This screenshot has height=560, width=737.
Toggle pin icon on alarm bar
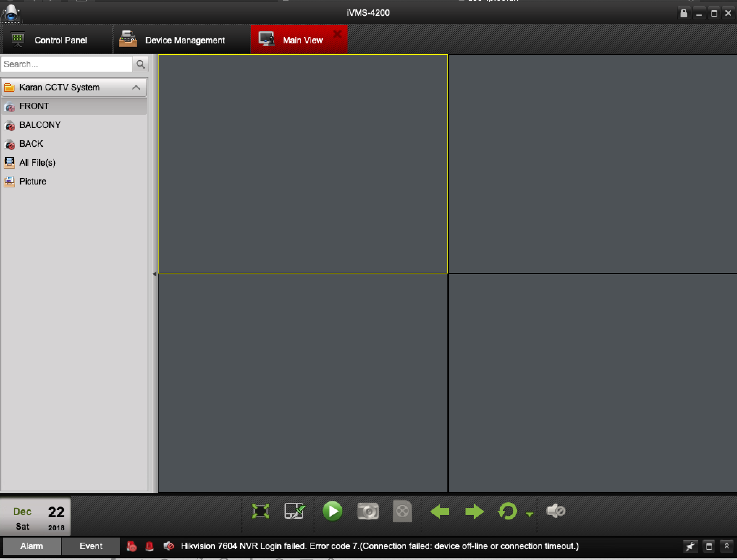(x=690, y=546)
